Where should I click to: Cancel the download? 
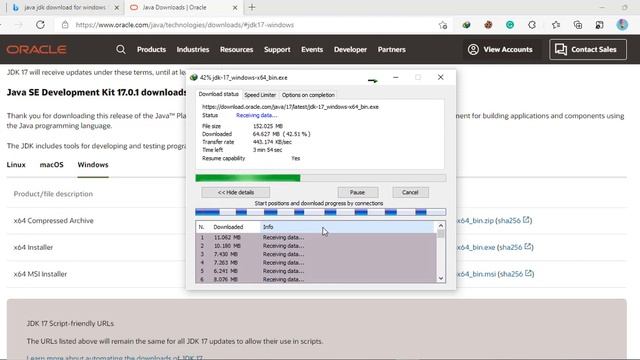tap(410, 192)
